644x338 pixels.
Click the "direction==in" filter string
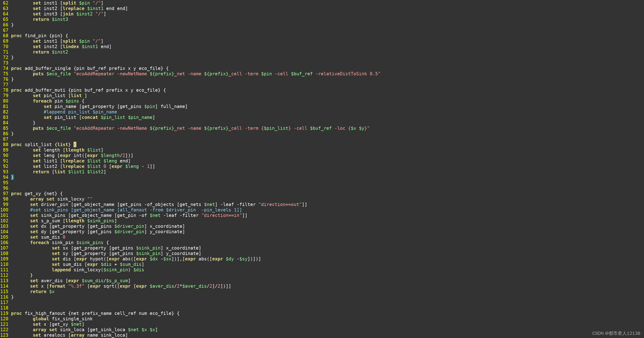click(x=222, y=215)
